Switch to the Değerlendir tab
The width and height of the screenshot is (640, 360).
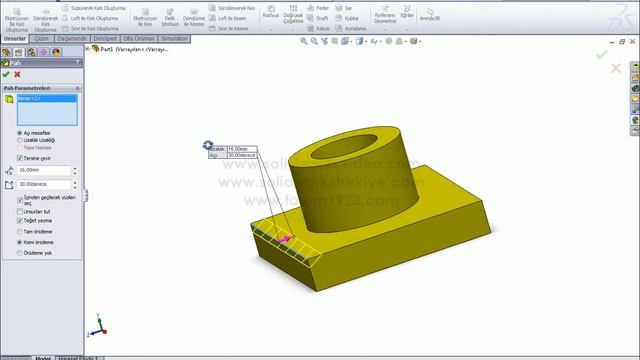(72, 39)
